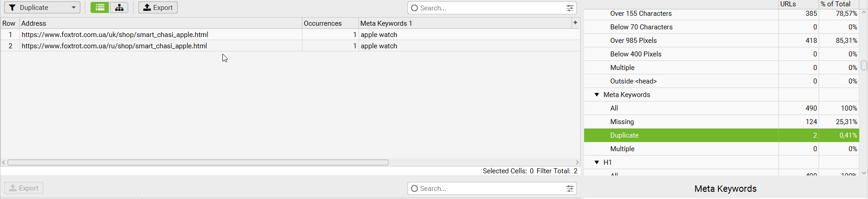Switch to tree view icon
868x199 pixels.
click(x=119, y=8)
